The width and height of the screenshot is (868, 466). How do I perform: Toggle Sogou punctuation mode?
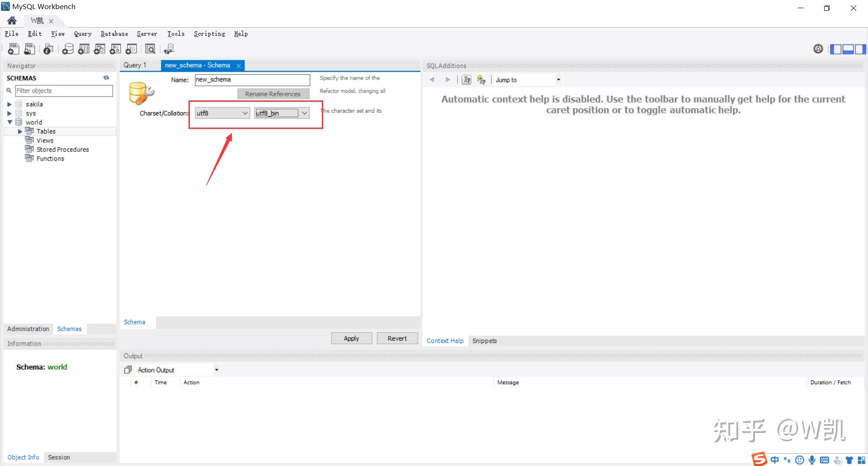point(787,460)
